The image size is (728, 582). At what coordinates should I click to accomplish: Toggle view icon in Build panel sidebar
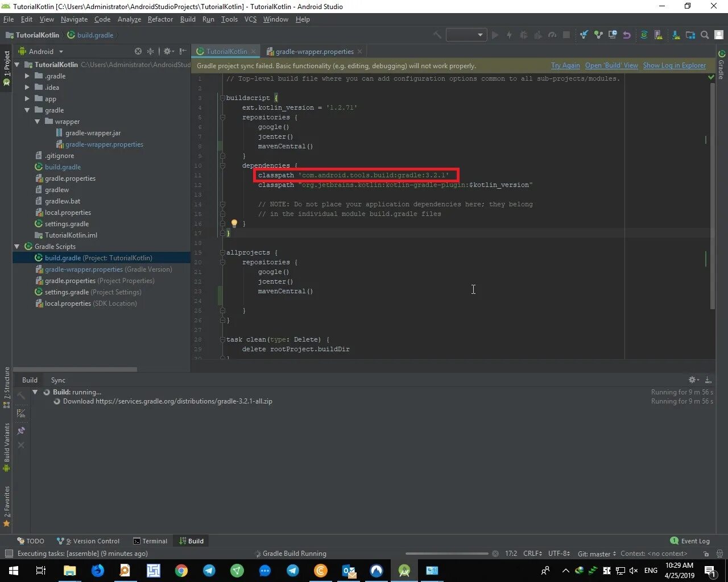21,413
